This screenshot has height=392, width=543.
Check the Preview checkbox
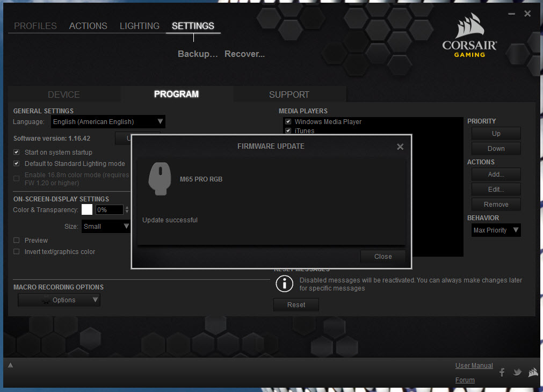click(x=16, y=241)
